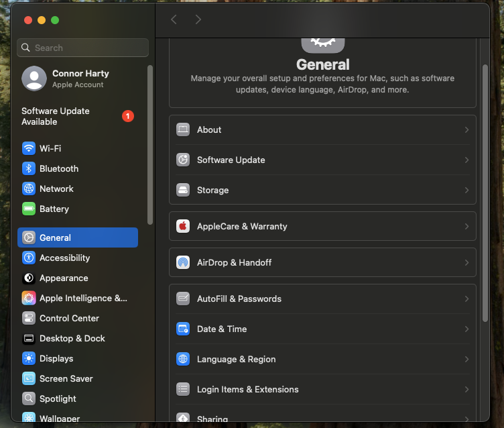
Task: Open the About row label
Action: pyautogui.click(x=209, y=129)
